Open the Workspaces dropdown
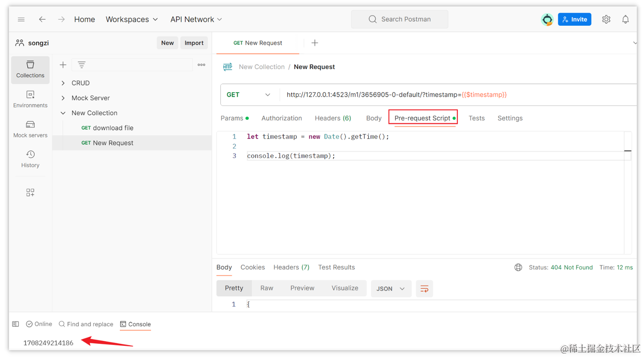 [x=132, y=19]
